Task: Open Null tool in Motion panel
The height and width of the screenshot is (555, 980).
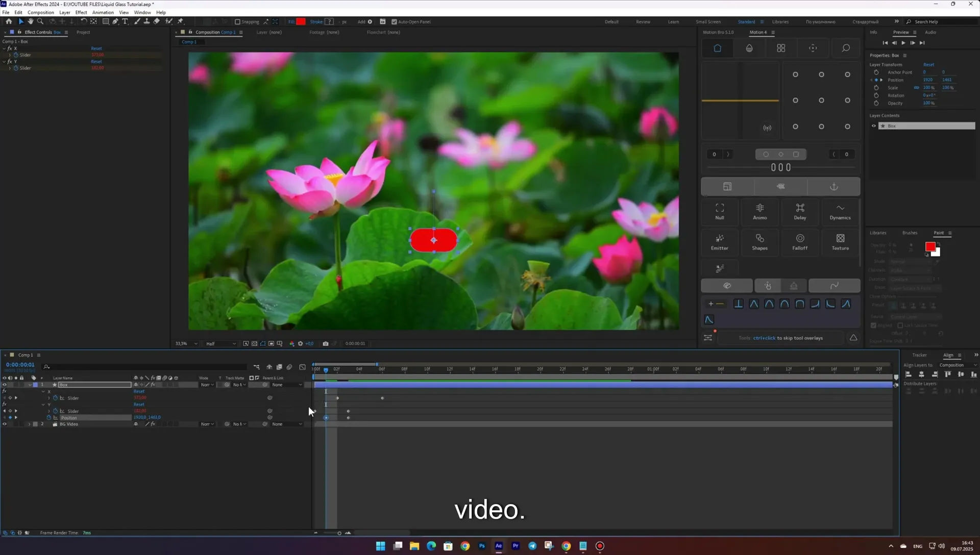Action: pos(720,211)
